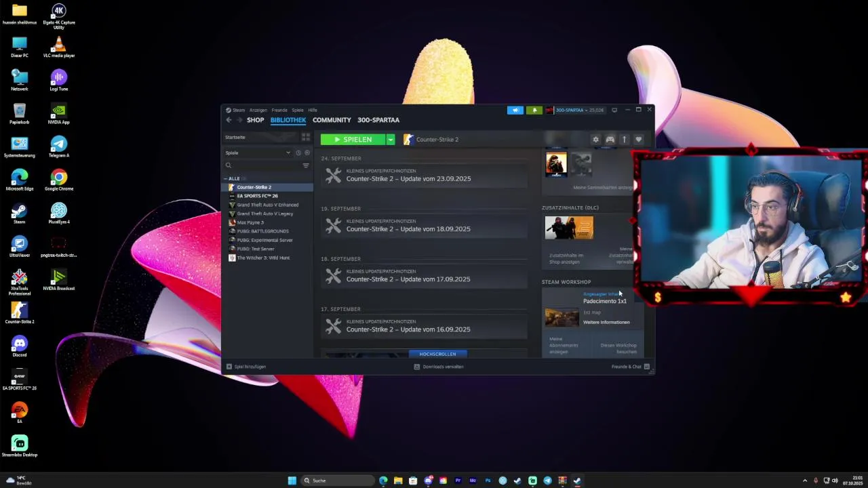This screenshot has width=868, height=488.
Task: Click the green Spielen button
Action: [353, 140]
